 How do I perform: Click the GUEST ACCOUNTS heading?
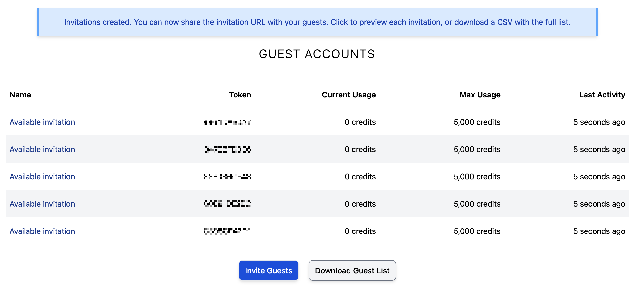[x=317, y=54]
